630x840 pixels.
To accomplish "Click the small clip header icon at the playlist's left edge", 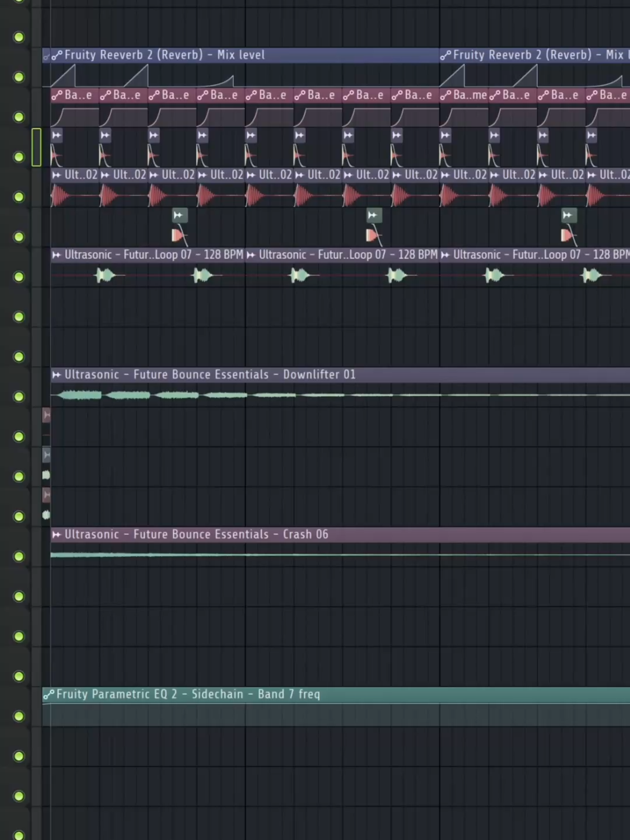I will 46,415.
